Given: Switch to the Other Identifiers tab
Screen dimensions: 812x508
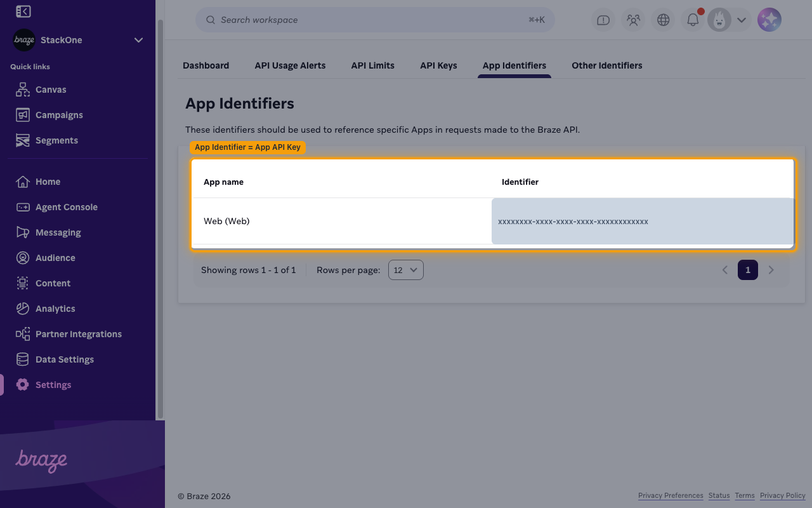Looking at the screenshot, I should (606, 65).
